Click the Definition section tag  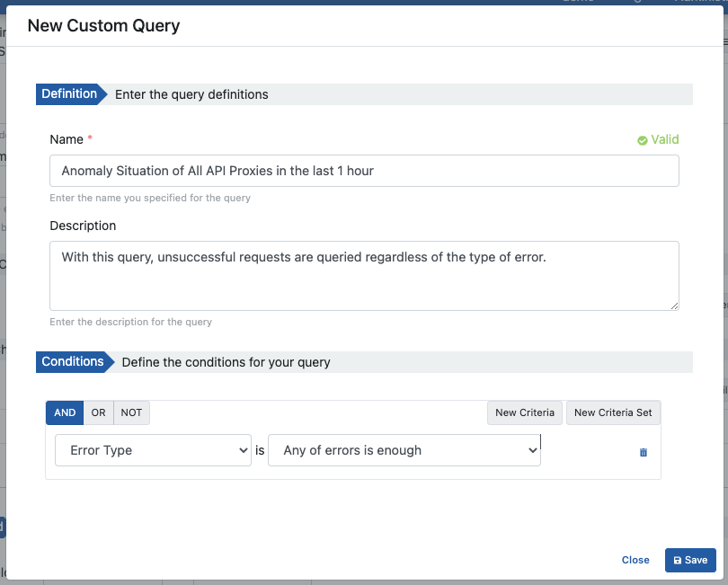pyautogui.click(x=69, y=94)
